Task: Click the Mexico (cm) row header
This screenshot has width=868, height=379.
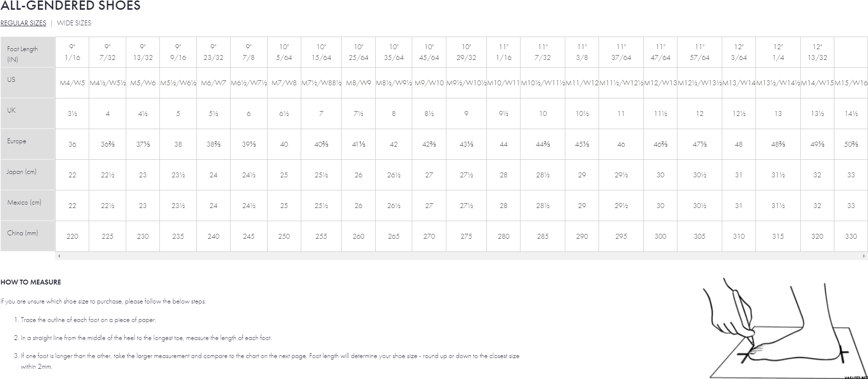Action: (x=24, y=202)
